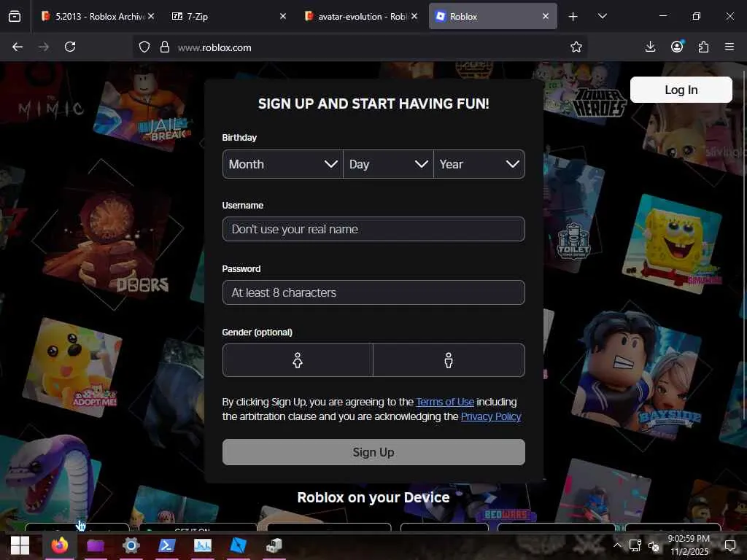
Task: Open the blue Roblox Studio taskbar icon
Action: pyautogui.click(x=239, y=545)
